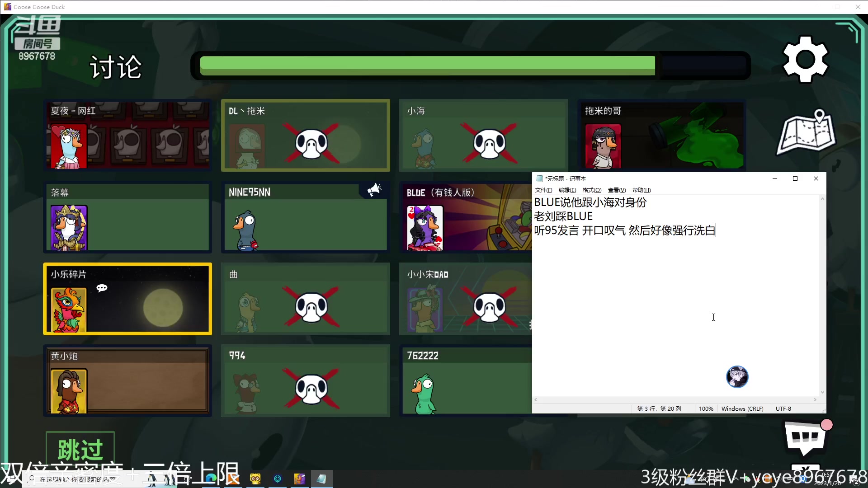Click 'UTF-8' encoding in the status bar
The width and height of the screenshot is (868, 488).
[x=783, y=409]
